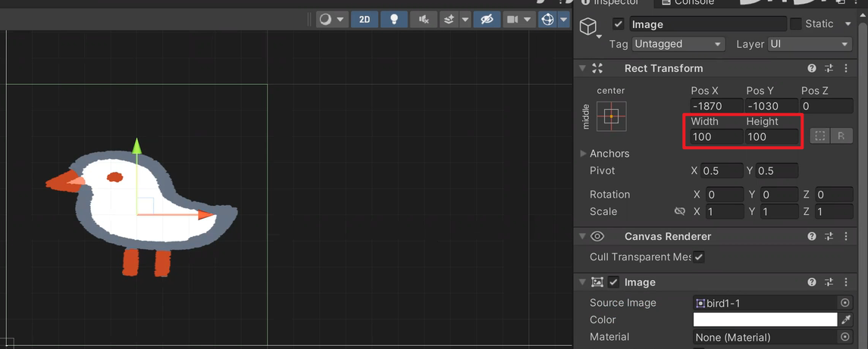Click the Height field value 100
868x349 pixels.
[771, 136]
